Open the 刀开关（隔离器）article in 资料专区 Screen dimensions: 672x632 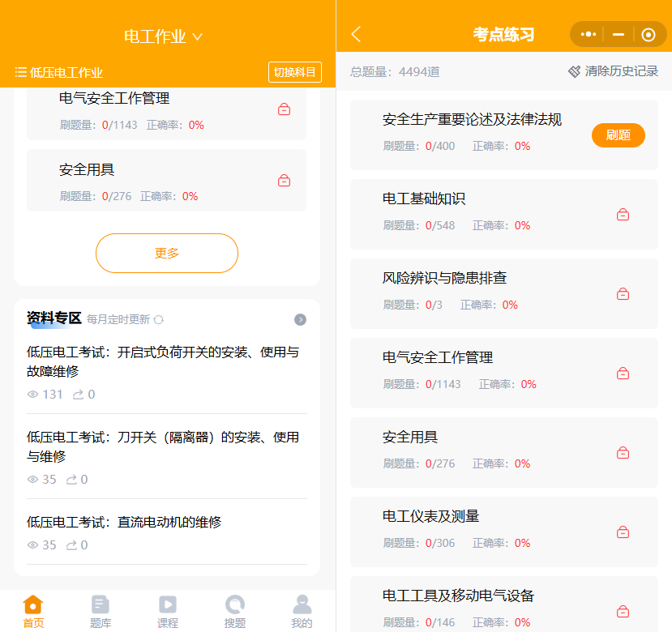tap(167, 456)
